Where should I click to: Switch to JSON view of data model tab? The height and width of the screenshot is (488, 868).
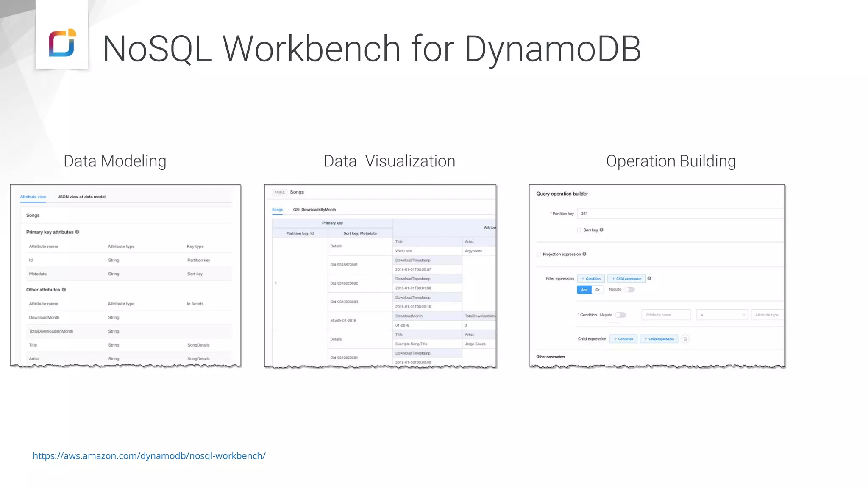[x=81, y=197]
